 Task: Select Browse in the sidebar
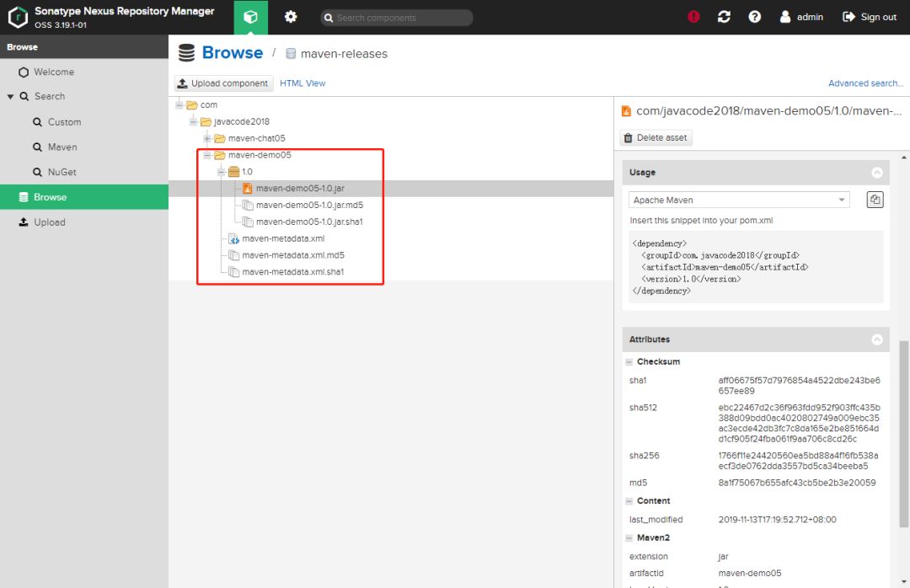click(84, 197)
